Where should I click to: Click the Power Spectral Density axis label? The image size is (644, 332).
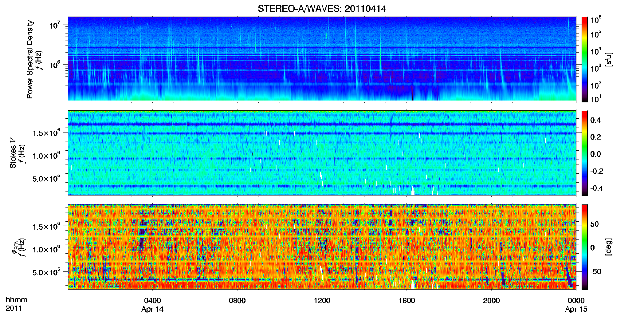(x=30, y=59)
